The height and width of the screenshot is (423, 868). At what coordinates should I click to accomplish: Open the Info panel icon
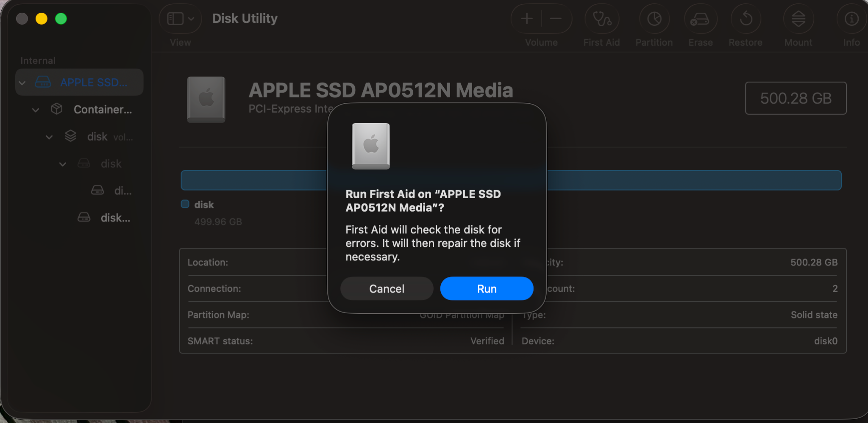pos(851,19)
